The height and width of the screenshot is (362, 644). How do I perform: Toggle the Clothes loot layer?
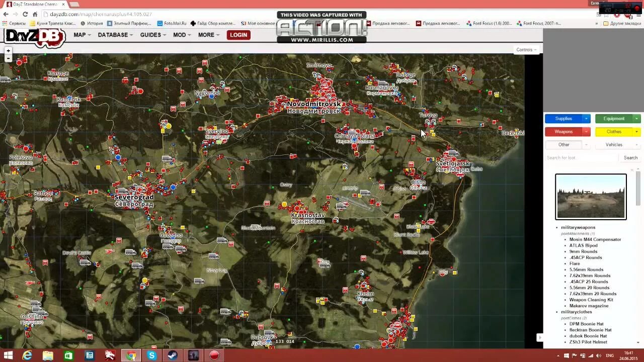614,132
